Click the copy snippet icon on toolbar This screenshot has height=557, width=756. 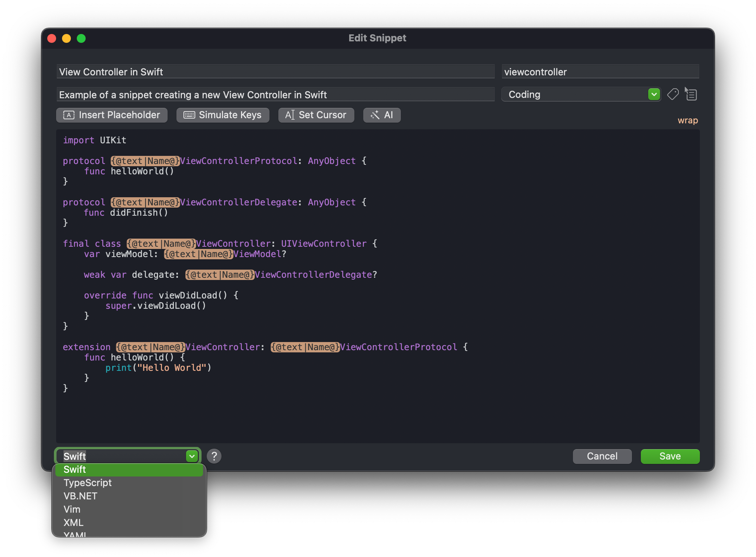[691, 94]
